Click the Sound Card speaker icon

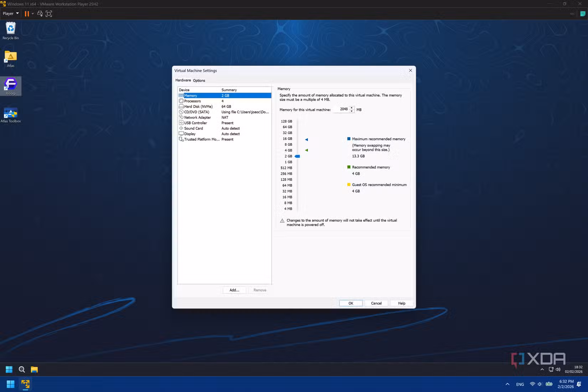pos(181,128)
